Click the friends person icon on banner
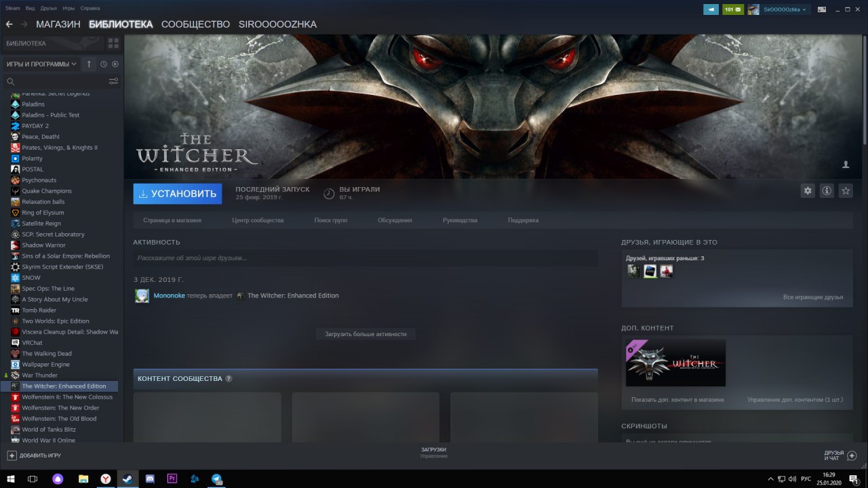Screen dimensions: 868x488 846,165
